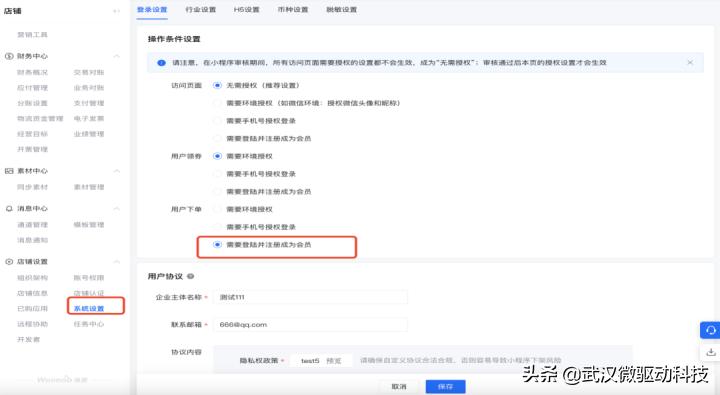
Task: Select 访问页面 需要手机号授权登录 radio
Action: 217,121
